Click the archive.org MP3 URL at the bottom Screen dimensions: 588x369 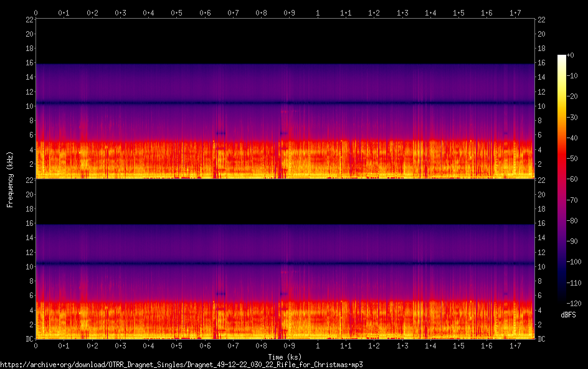click(181, 364)
